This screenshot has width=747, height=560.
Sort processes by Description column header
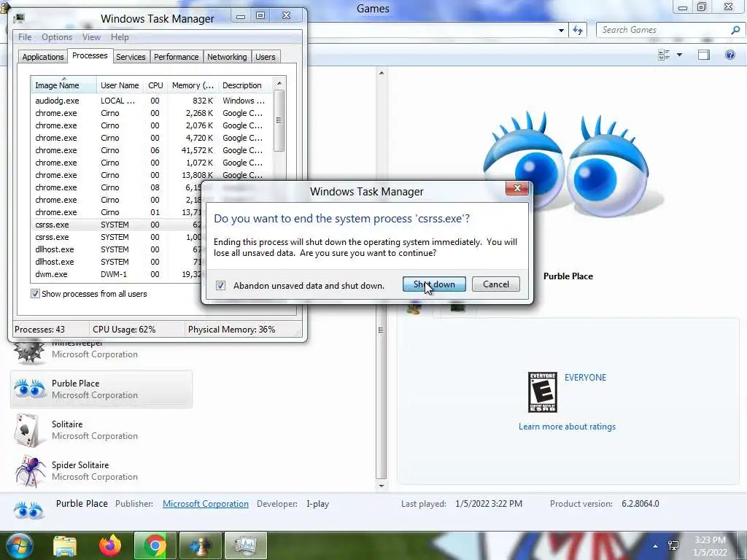click(x=245, y=85)
